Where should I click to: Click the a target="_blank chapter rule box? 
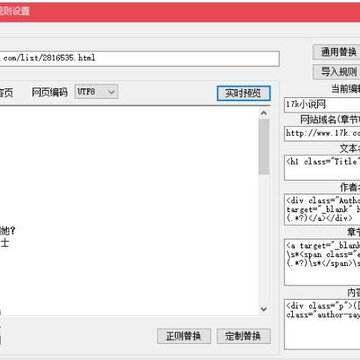tap(322, 262)
